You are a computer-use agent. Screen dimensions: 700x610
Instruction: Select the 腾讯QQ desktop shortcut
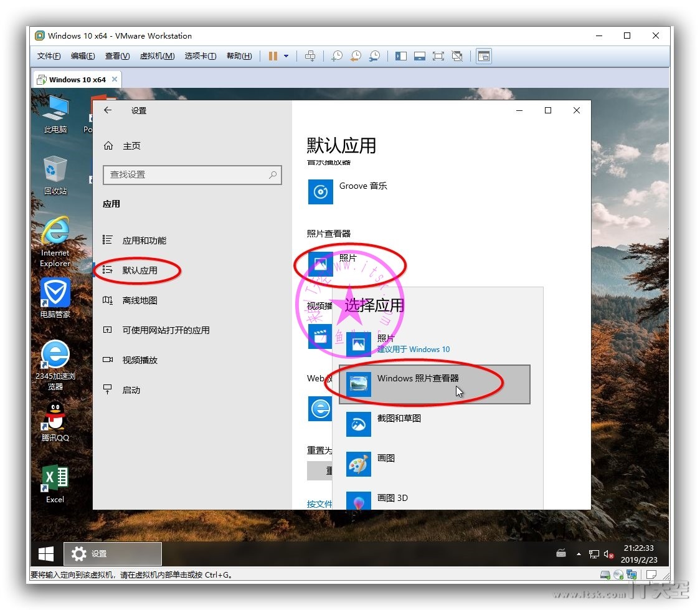(55, 421)
